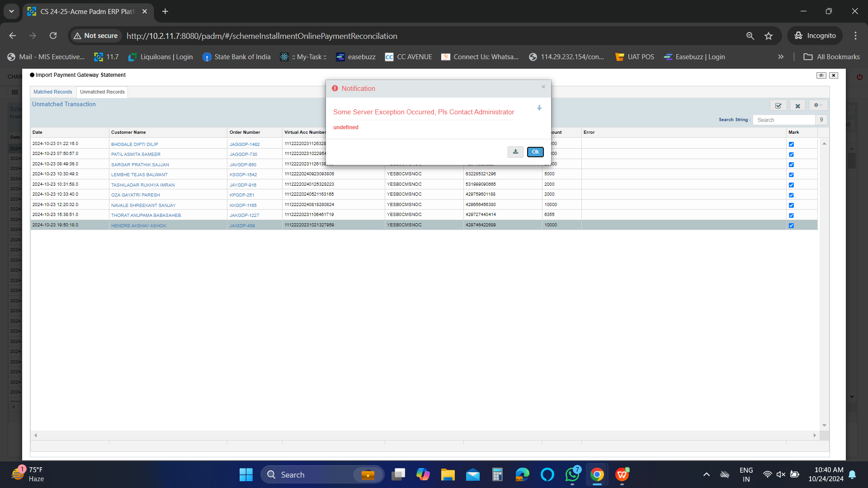Open WhatsApp from the taskbar
This screenshot has height=488, width=868.
[x=572, y=475]
